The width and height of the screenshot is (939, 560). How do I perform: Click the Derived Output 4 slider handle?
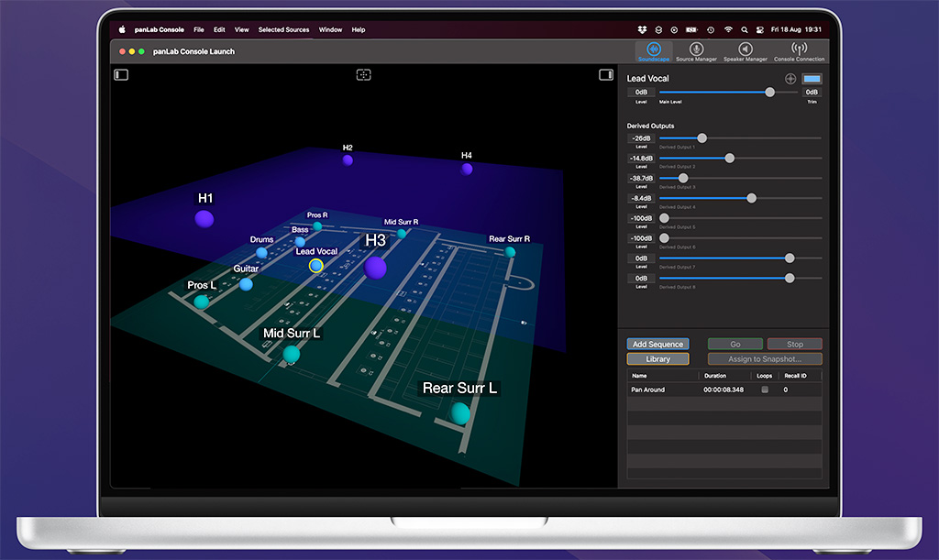tap(752, 198)
